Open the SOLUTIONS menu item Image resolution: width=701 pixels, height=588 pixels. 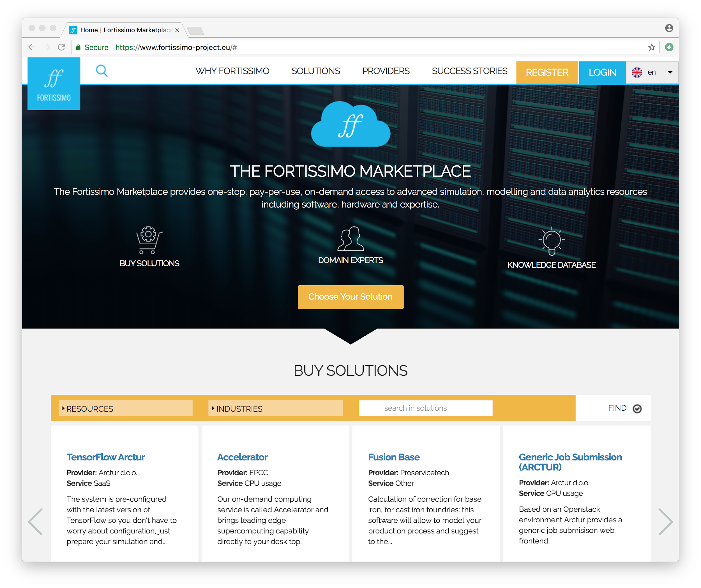coord(315,71)
